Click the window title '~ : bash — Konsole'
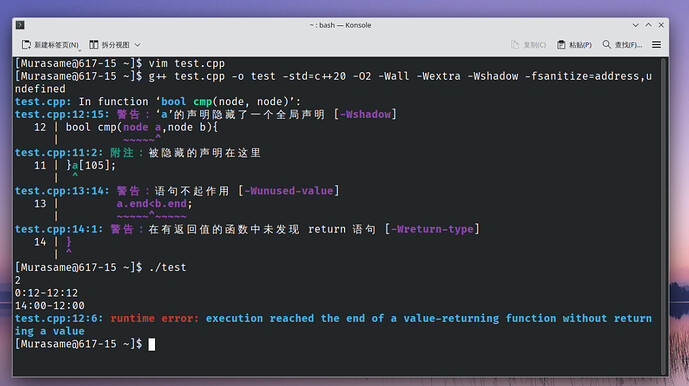 341,25
